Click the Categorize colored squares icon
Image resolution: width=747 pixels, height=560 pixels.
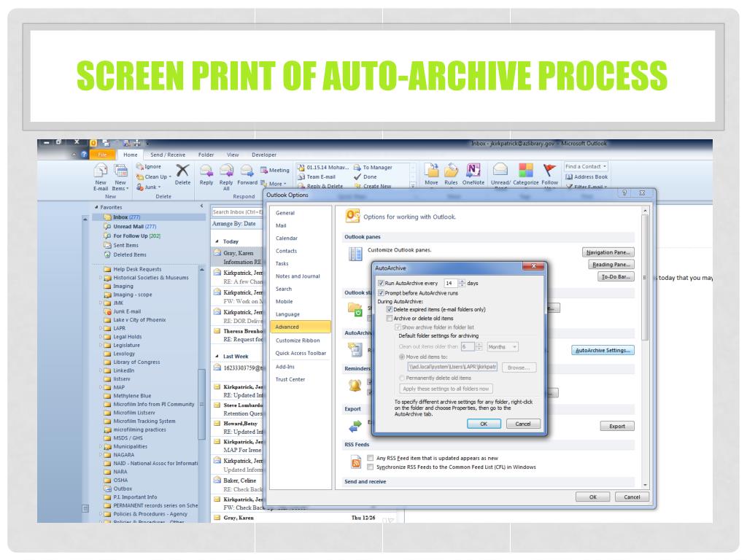tap(525, 170)
